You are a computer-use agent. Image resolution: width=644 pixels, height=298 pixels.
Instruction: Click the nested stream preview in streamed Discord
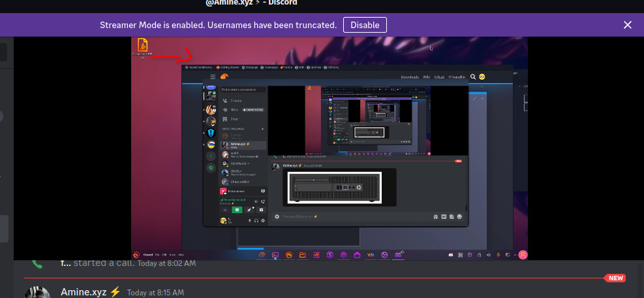click(x=368, y=120)
